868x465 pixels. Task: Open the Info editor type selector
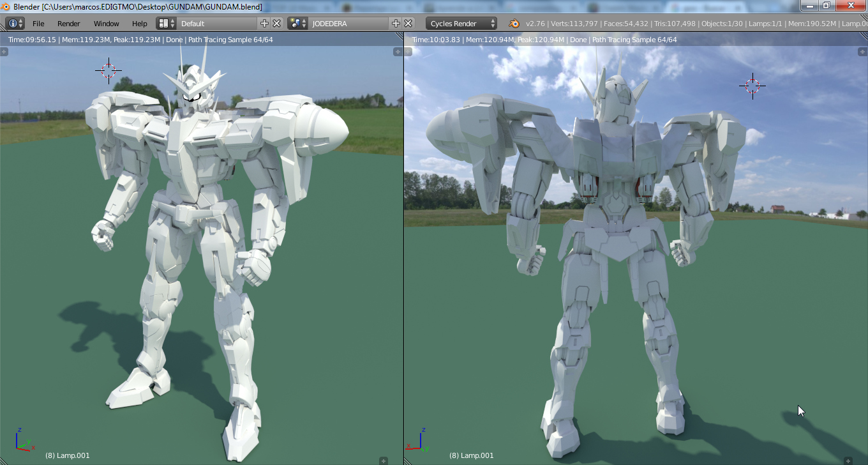click(x=15, y=24)
